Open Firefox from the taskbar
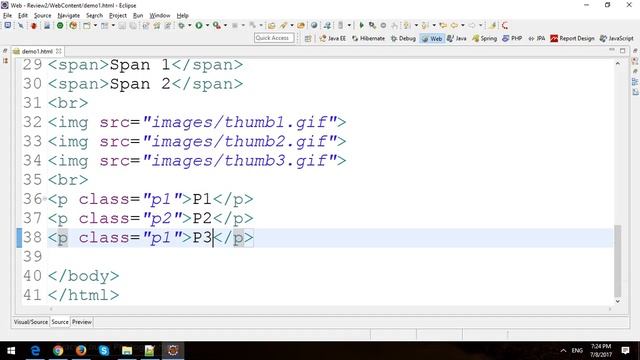 click(81, 351)
